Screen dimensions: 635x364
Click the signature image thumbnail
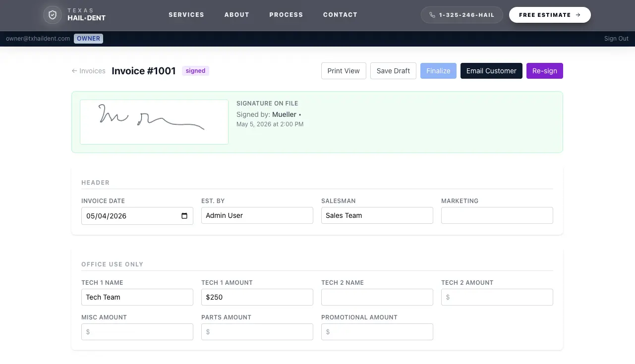point(154,122)
